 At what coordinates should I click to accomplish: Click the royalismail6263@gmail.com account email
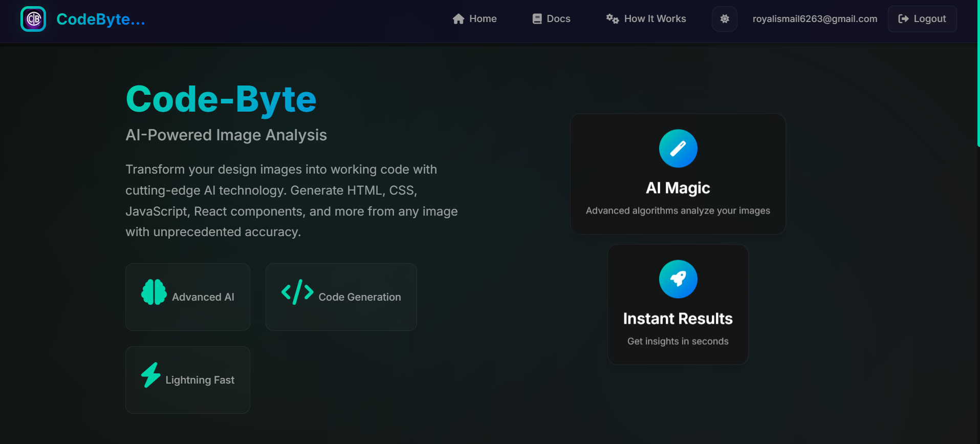(x=814, y=19)
